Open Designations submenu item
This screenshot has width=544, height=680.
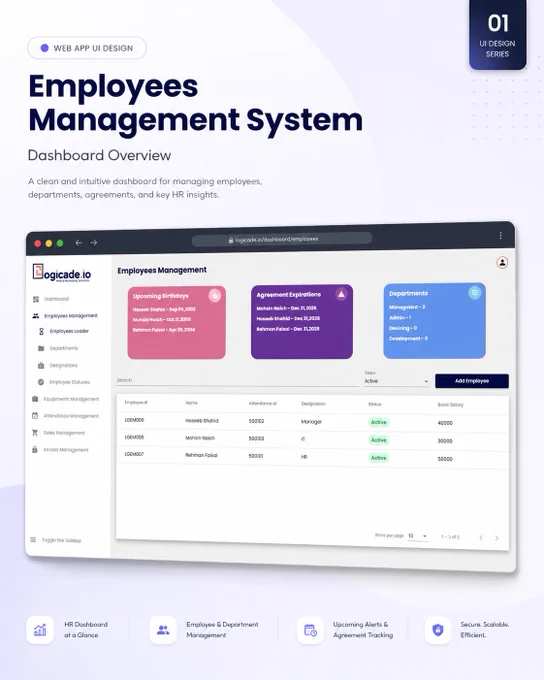pos(63,366)
